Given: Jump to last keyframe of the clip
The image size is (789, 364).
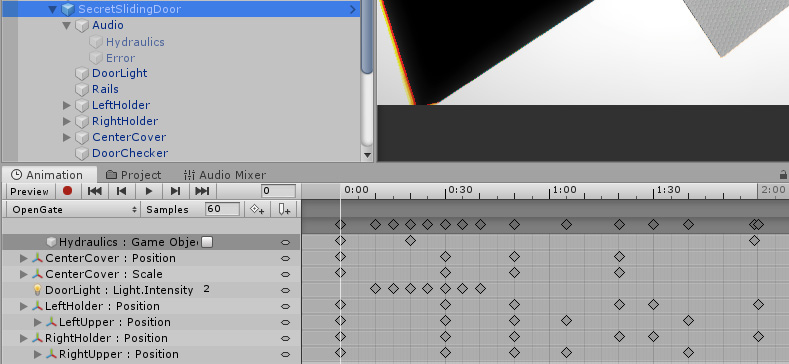Looking at the screenshot, I should pyautogui.click(x=202, y=191).
